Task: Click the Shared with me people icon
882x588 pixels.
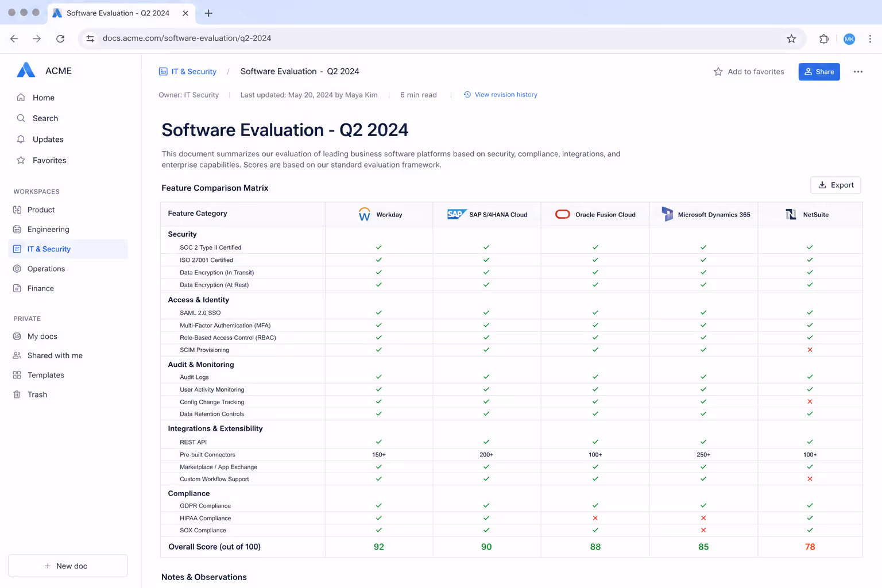Action: pyautogui.click(x=17, y=355)
